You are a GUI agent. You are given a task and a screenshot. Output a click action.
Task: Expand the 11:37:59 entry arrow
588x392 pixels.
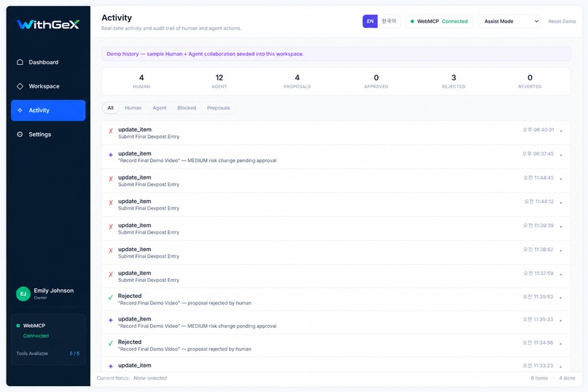[x=562, y=274]
